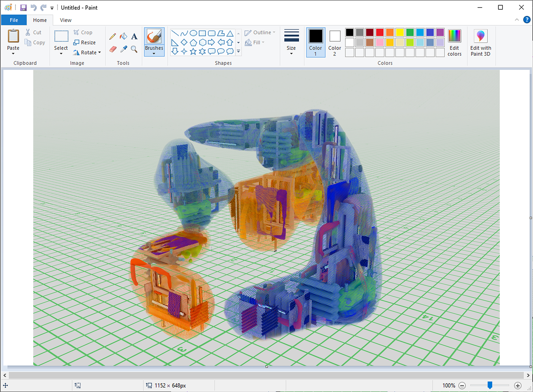Collapse the ribbon with chevron arrow
Image resolution: width=533 pixels, height=392 pixels.
pos(517,20)
